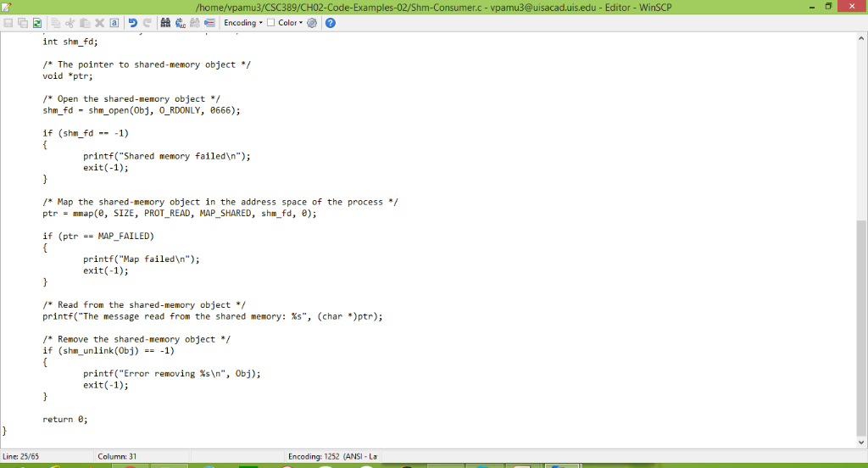Screen dimensions: 868x468
Task: Click the line "if (shm_fd == -1)"
Action: (x=86, y=133)
